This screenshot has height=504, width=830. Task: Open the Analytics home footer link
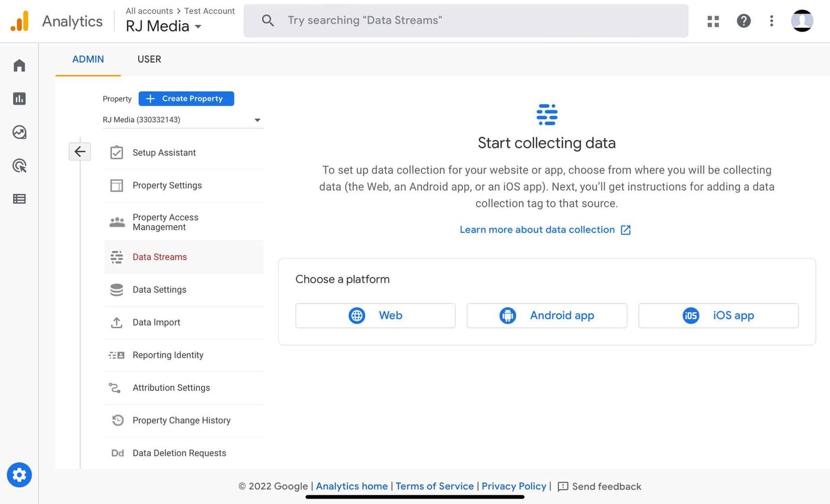coord(352,486)
